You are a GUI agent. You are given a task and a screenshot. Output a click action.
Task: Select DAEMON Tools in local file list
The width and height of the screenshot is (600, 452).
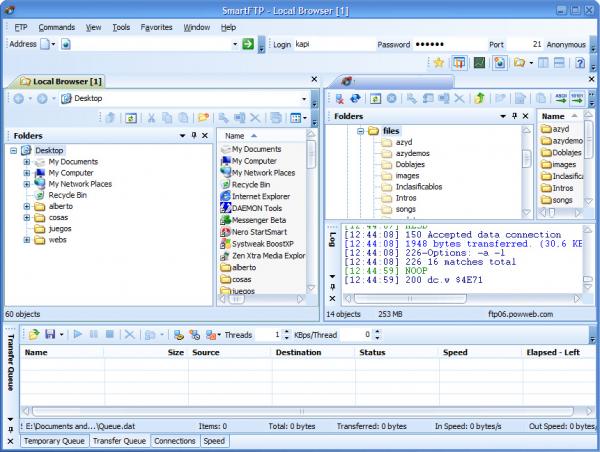click(257, 208)
